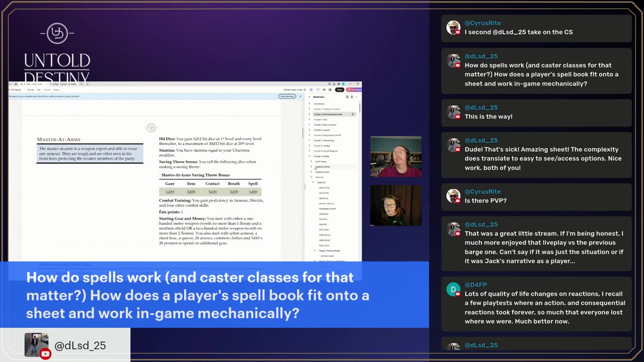
Task: Click the red Ask AI Assistant button
Action: pos(354,89)
